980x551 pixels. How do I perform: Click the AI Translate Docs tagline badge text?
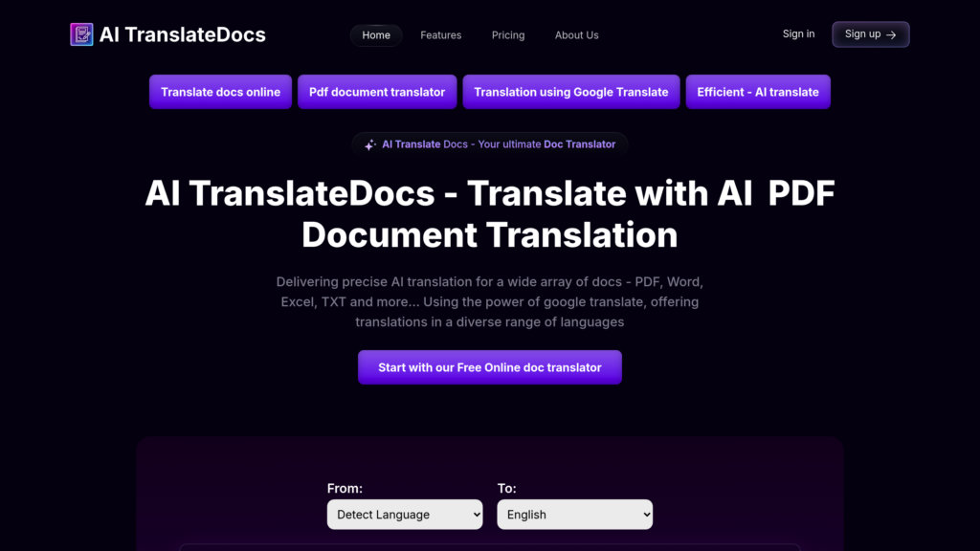point(499,144)
